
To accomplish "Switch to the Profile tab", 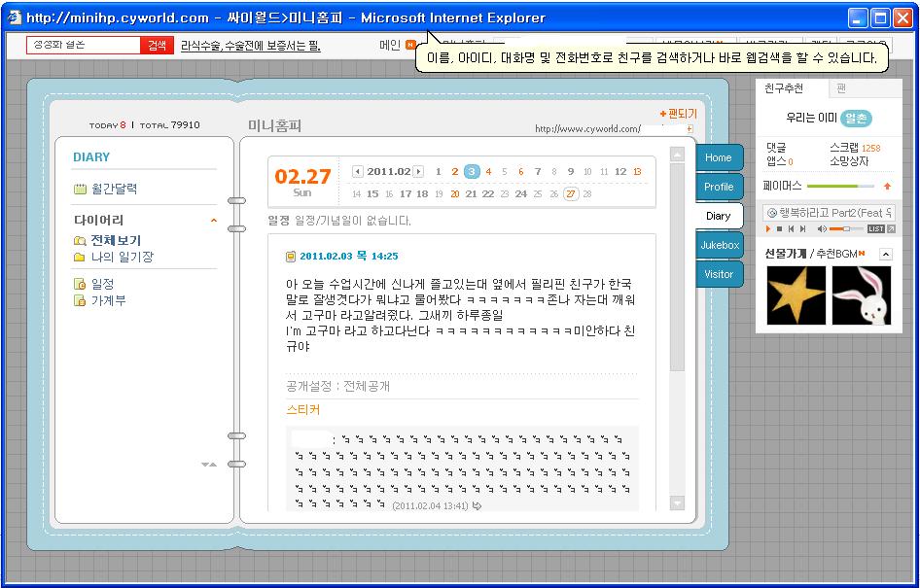I will click(719, 187).
